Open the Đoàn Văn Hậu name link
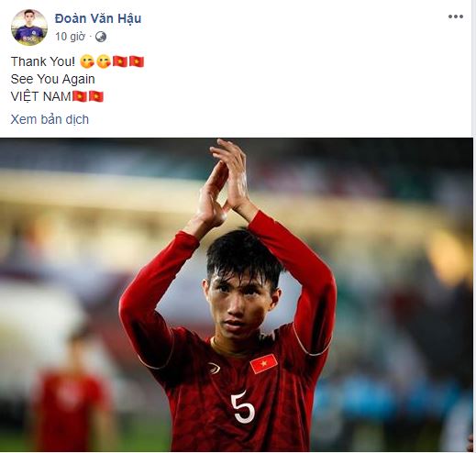Viewport: 476px width, 453px height. [x=98, y=18]
